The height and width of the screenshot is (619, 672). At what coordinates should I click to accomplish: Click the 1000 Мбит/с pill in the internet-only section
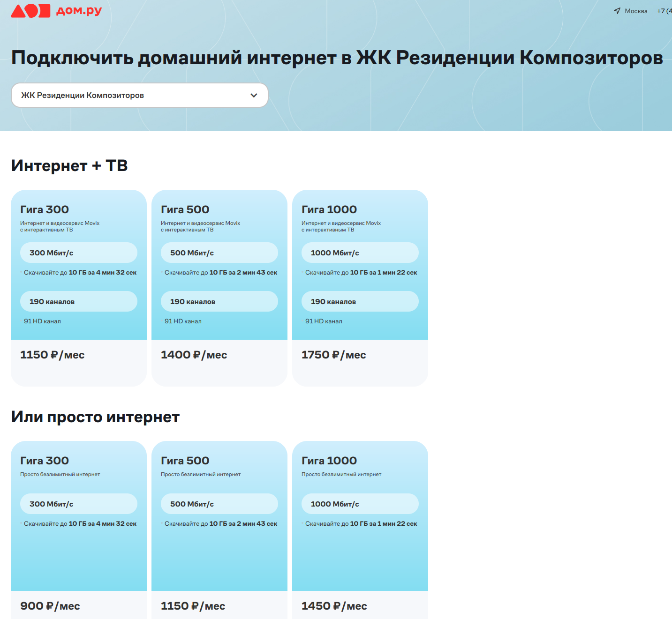[x=360, y=504]
